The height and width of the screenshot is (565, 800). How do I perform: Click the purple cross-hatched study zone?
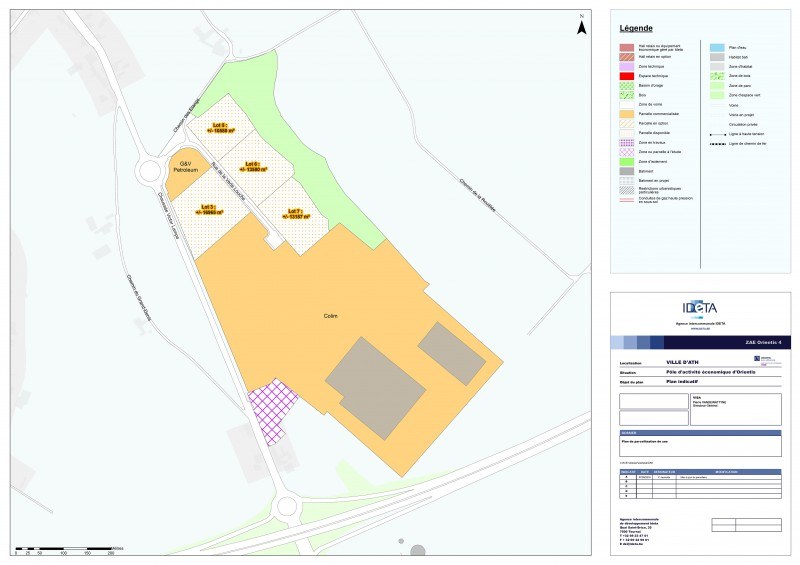[273, 411]
